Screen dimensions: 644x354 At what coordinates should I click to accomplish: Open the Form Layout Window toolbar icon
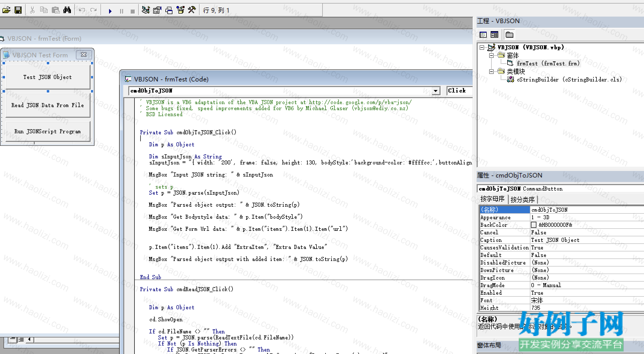(169, 10)
